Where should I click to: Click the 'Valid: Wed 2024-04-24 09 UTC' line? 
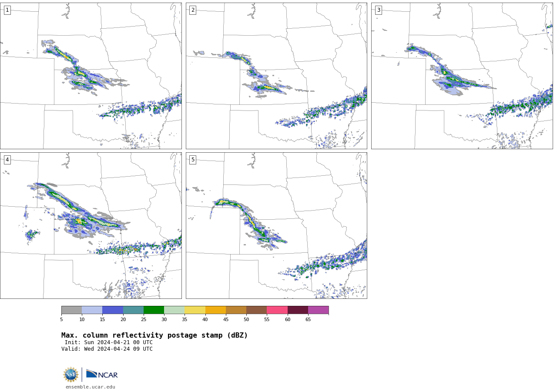pos(107,349)
